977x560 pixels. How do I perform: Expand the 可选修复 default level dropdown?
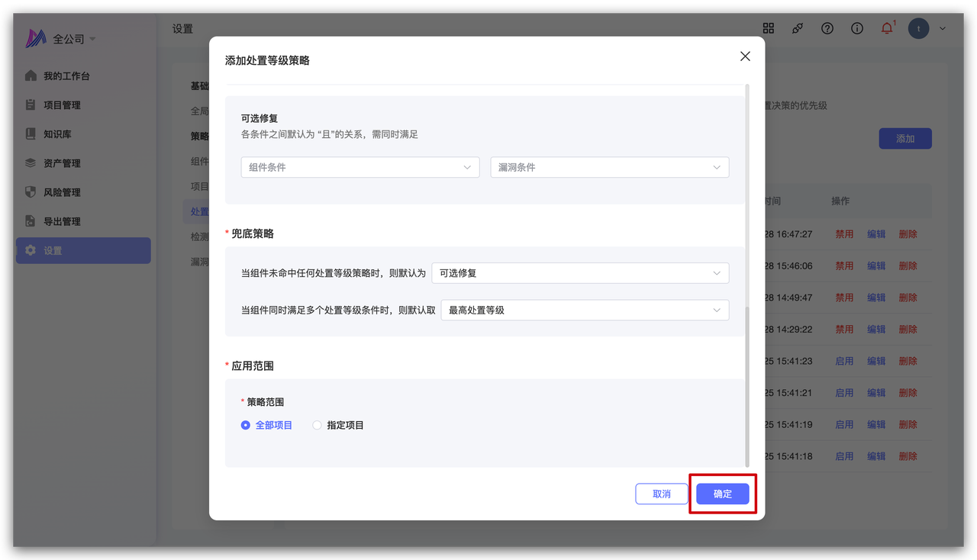(579, 272)
